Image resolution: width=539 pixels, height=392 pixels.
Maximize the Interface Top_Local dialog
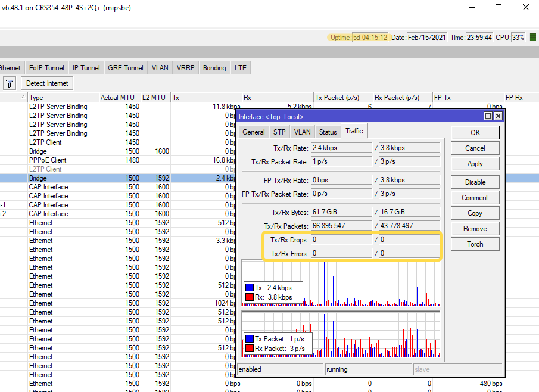click(x=488, y=116)
